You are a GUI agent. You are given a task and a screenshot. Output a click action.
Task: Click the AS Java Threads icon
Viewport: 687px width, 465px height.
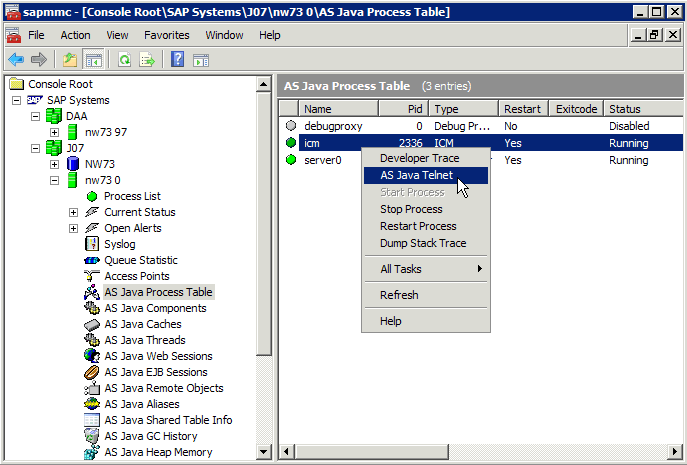tap(92, 340)
